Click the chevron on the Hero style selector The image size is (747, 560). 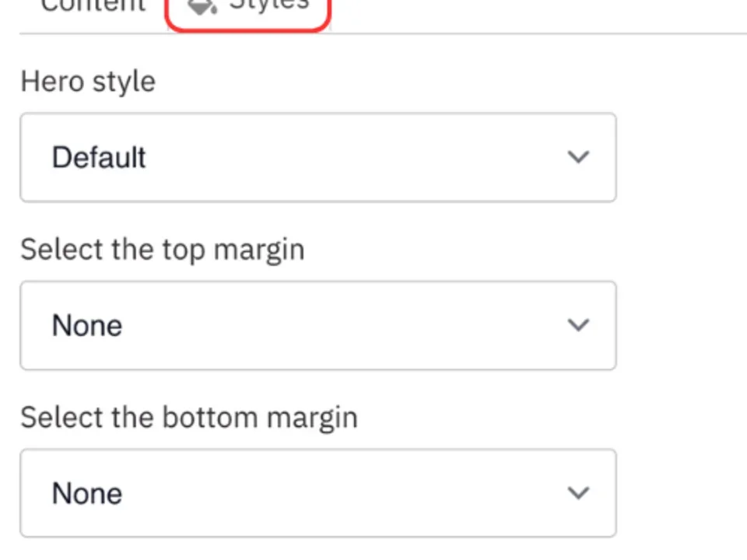[x=578, y=157]
